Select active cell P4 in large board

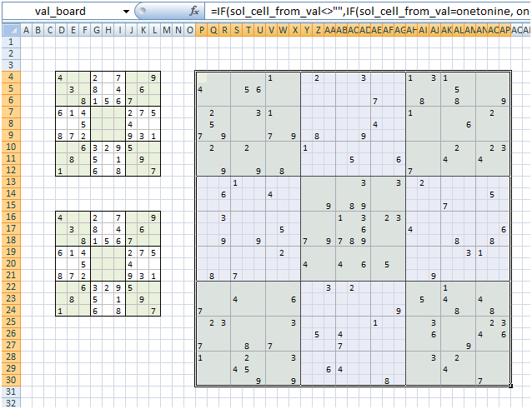pyautogui.click(x=202, y=78)
